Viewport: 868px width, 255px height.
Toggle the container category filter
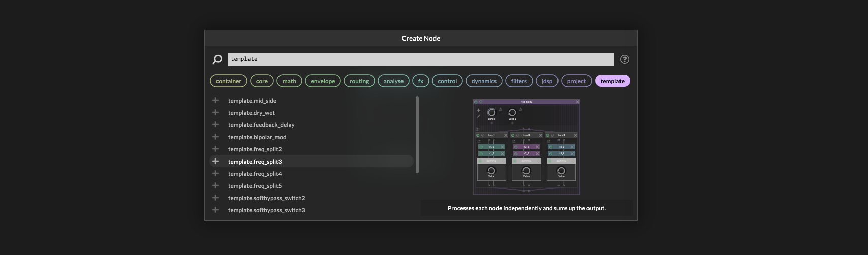[229, 81]
